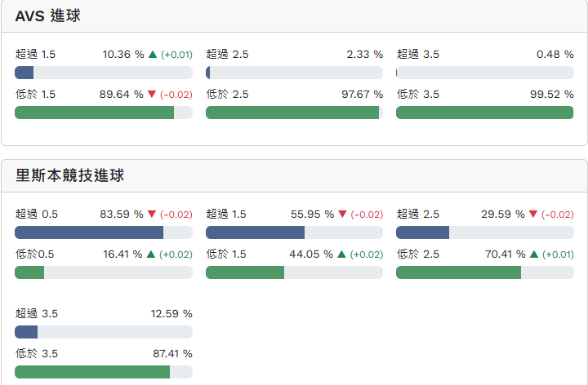Click the red down arrow beside 83.59 %
The height and width of the screenshot is (385, 588).
pos(152,215)
